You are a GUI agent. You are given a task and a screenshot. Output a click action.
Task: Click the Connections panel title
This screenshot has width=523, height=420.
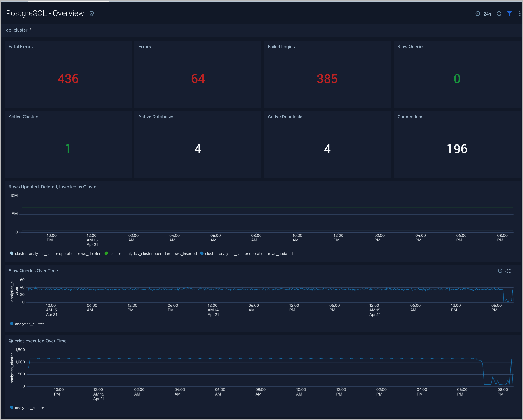pyautogui.click(x=410, y=117)
